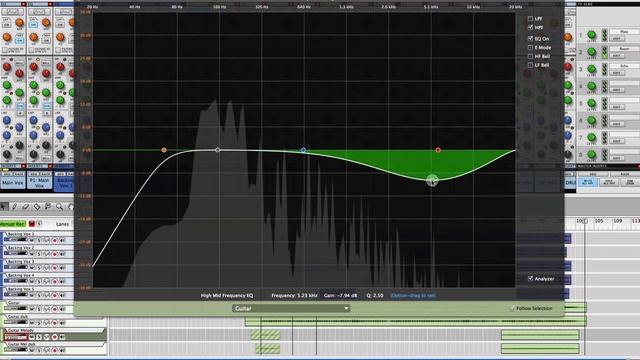Viewport: 640px width, 360px height.
Task: Click the Frequency 5.23 kHz readout
Action: (x=294, y=295)
